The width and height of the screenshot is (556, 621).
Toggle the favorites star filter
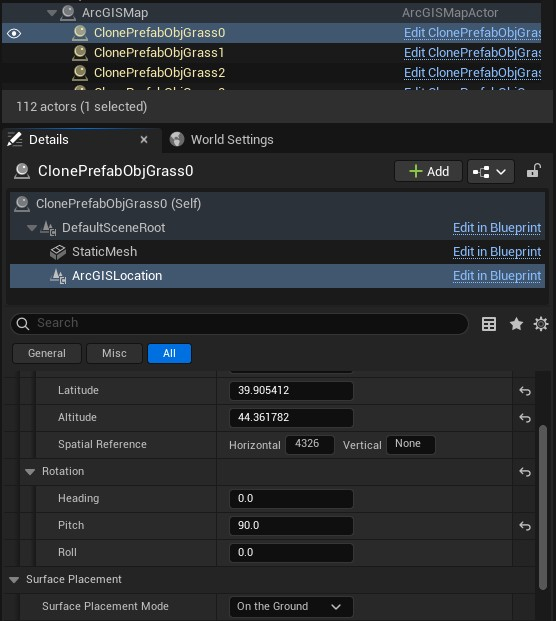click(516, 324)
